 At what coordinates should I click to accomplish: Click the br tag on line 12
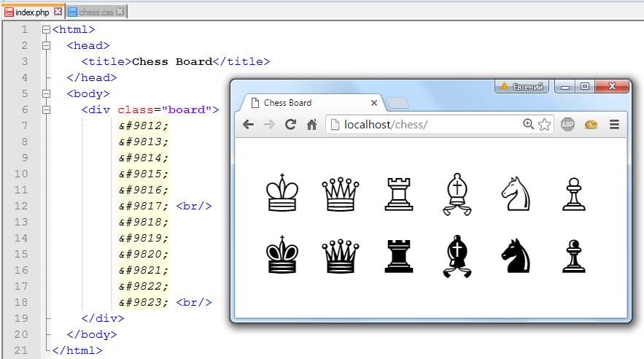coord(194,206)
